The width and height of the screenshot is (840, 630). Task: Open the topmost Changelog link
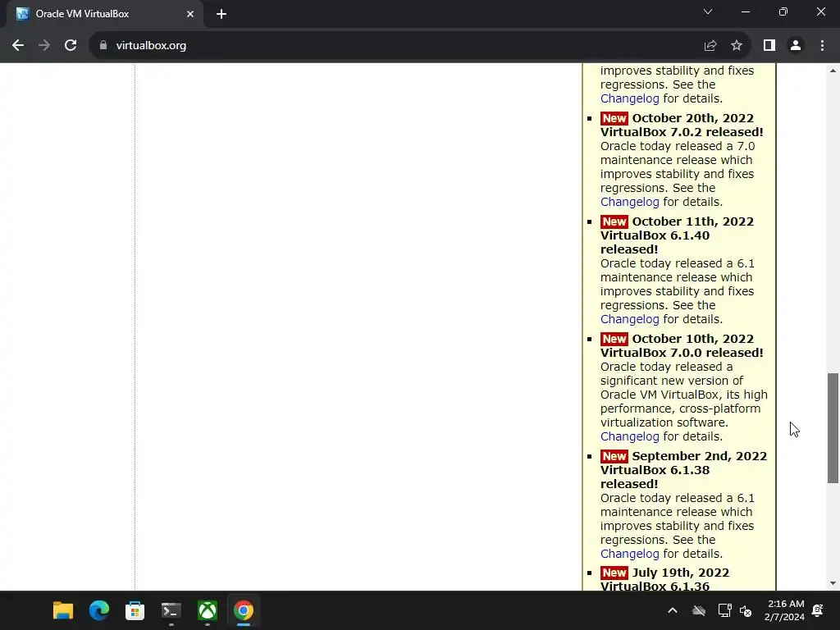629,98
